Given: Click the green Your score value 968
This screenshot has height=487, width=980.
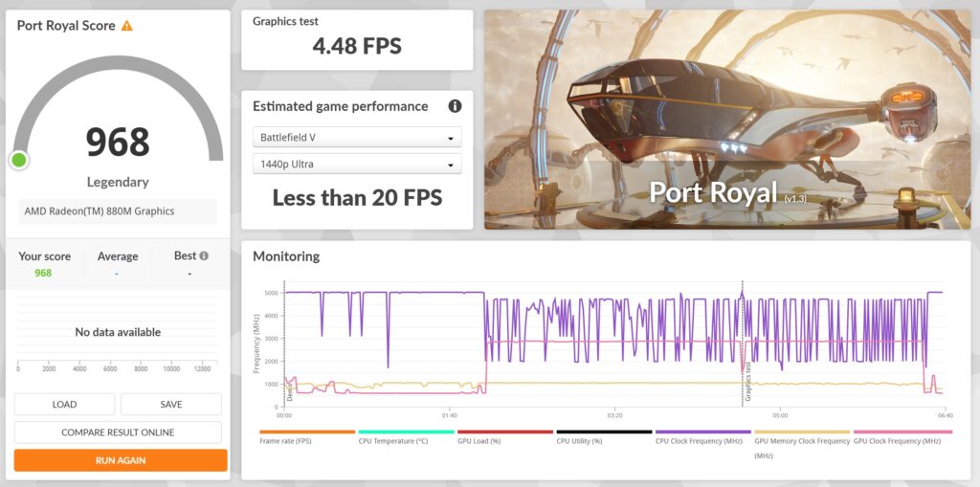Looking at the screenshot, I should 43,274.
